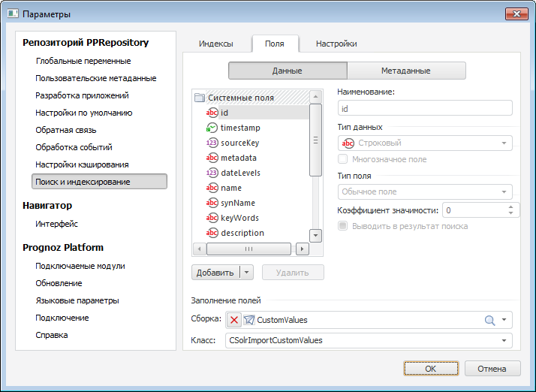Click the abc icon beside synName
536x392 pixels.
(x=212, y=203)
